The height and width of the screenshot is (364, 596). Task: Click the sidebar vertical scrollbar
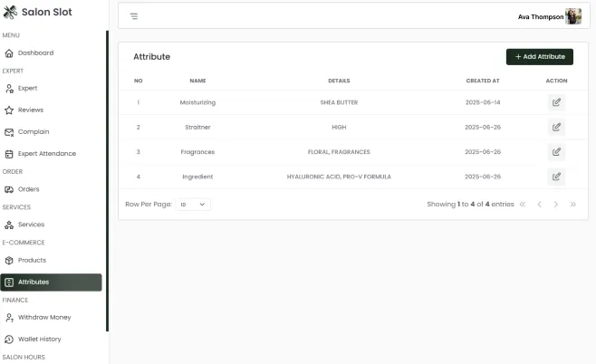[x=107, y=180]
